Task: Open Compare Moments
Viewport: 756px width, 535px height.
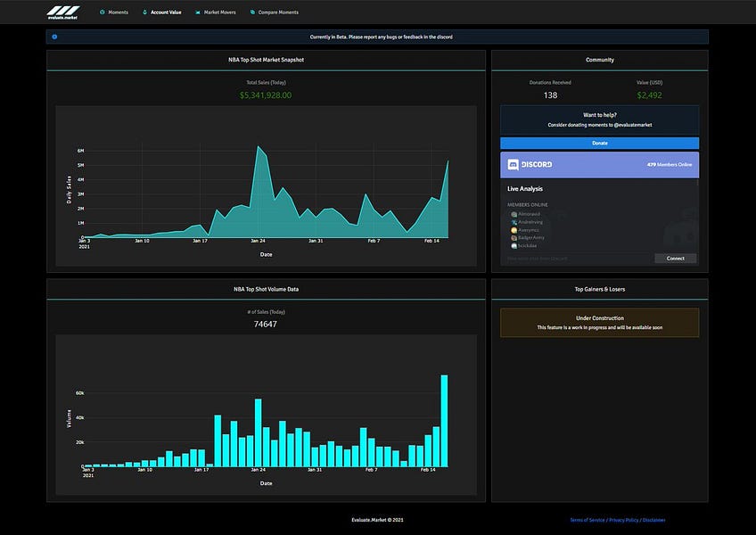Action: click(278, 12)
